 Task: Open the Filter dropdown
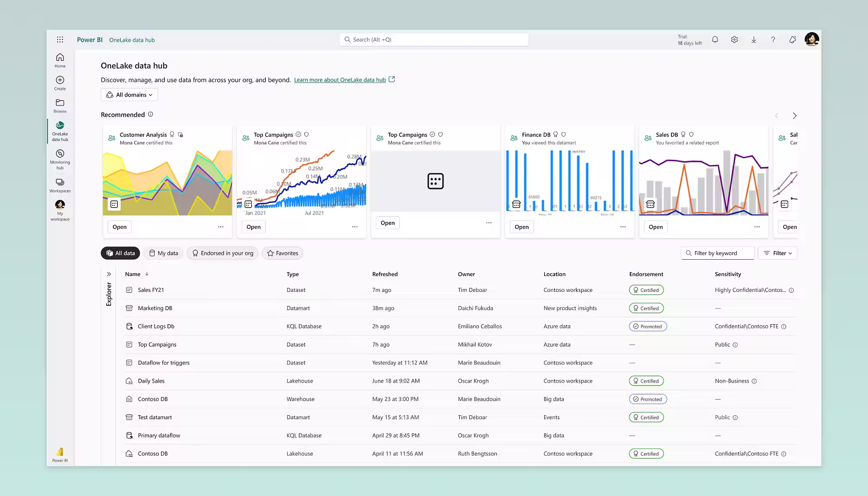coord(778,253)
